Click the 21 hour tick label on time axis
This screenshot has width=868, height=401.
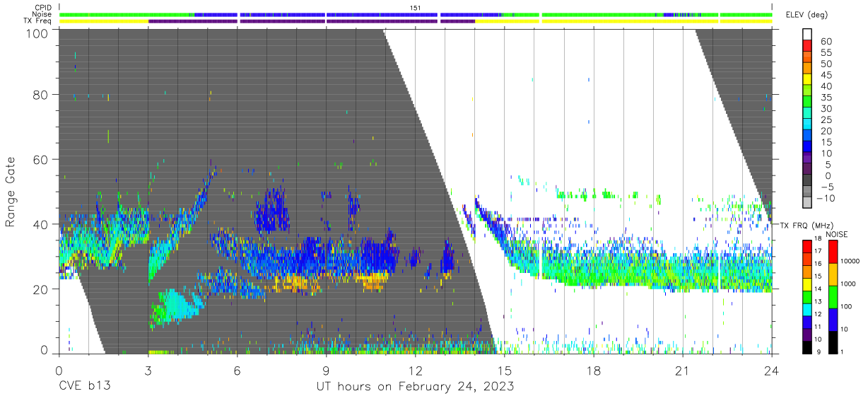[683, 371]
